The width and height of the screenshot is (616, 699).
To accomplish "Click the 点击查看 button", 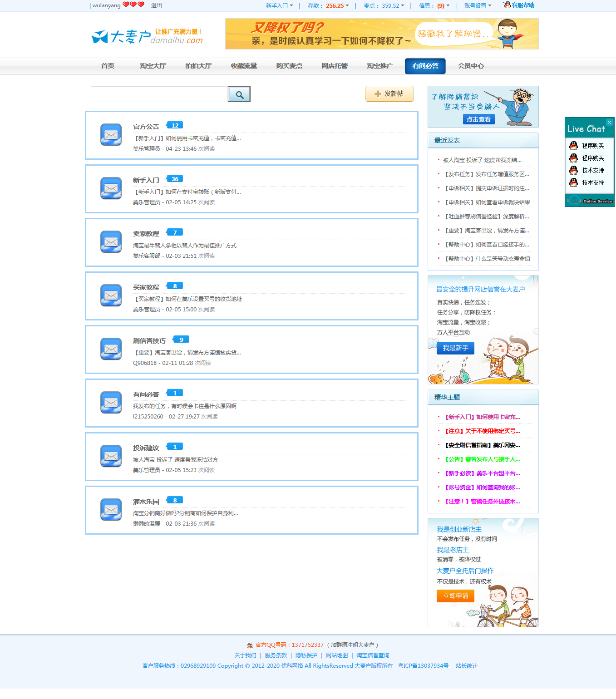I will coord(478,119).
